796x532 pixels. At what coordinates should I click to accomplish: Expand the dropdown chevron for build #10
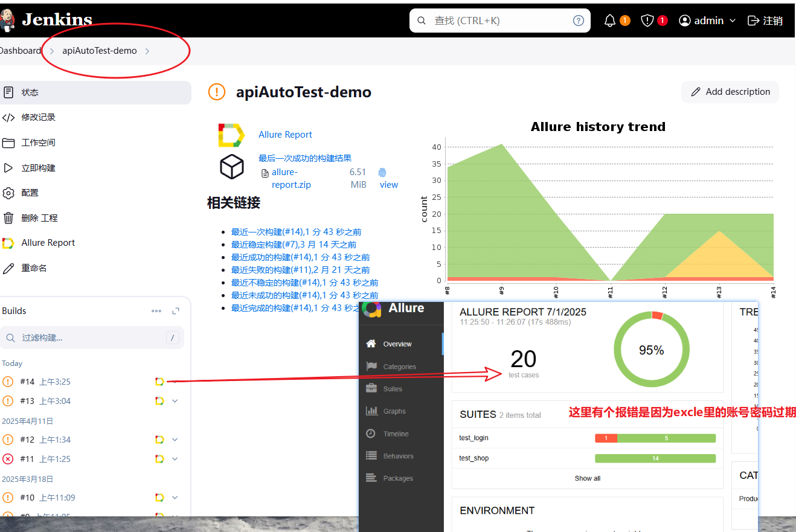click(x=175, y=498)
